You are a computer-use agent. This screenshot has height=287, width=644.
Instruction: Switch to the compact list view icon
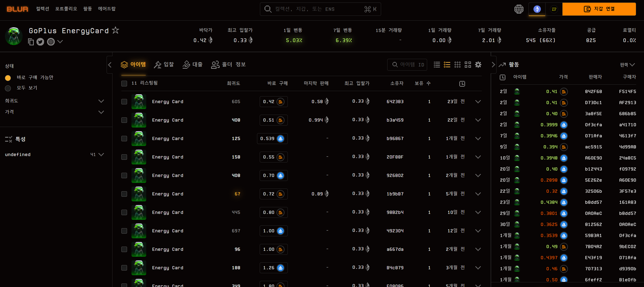[x=436, y=65]
